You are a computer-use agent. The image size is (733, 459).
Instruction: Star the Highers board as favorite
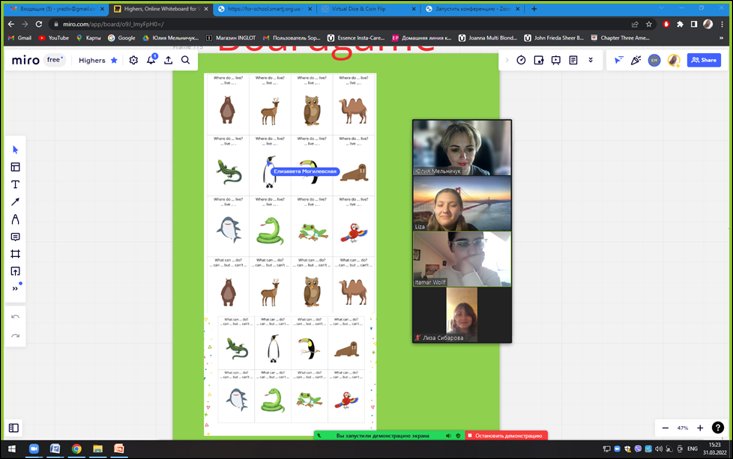(x=114, y=60)
